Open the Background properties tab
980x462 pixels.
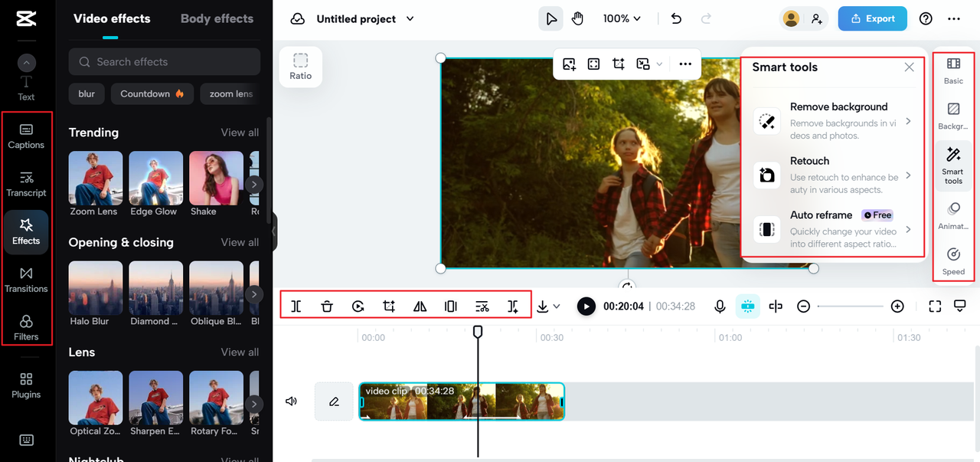(953, 116)
